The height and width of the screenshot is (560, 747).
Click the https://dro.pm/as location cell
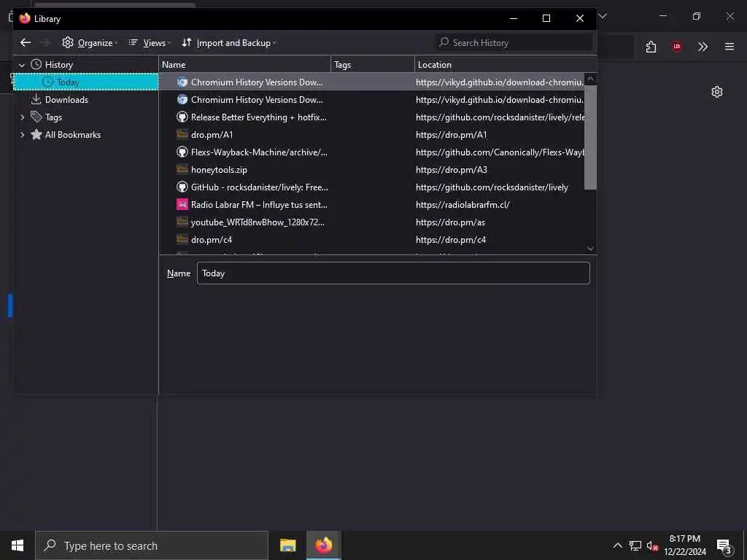[x=450, y=222]
